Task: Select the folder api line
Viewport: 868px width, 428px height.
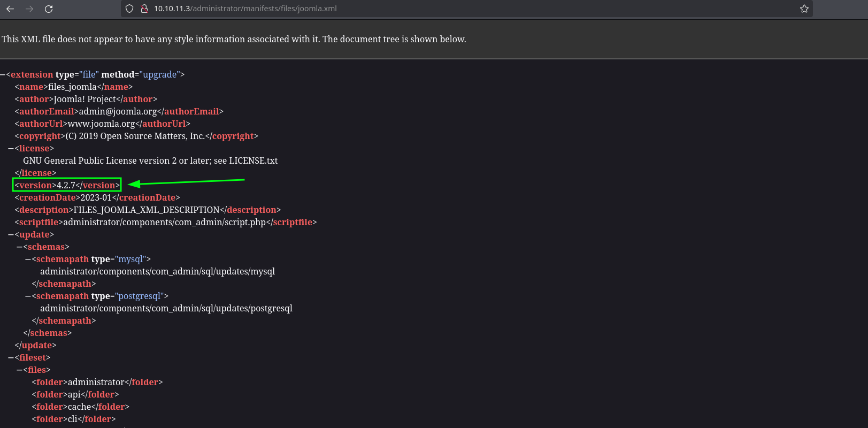Action: click(75, 394)
